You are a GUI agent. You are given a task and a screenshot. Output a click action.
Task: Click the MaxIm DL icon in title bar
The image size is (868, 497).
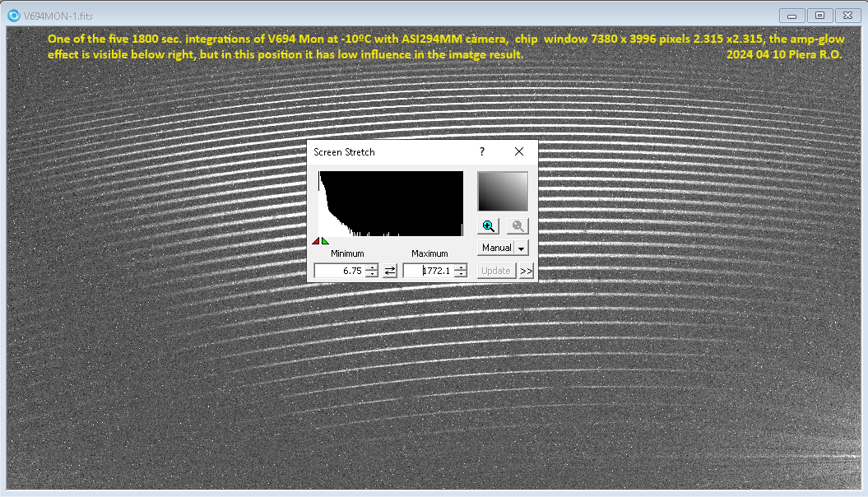[x=14, y=16]
